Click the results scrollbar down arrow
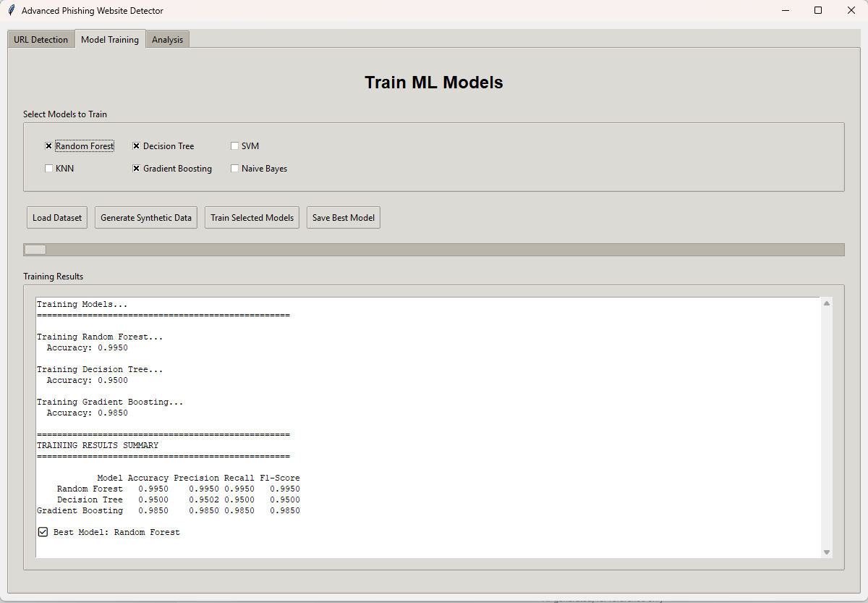This screenshot has height=603, width=868. click(827, 552)
